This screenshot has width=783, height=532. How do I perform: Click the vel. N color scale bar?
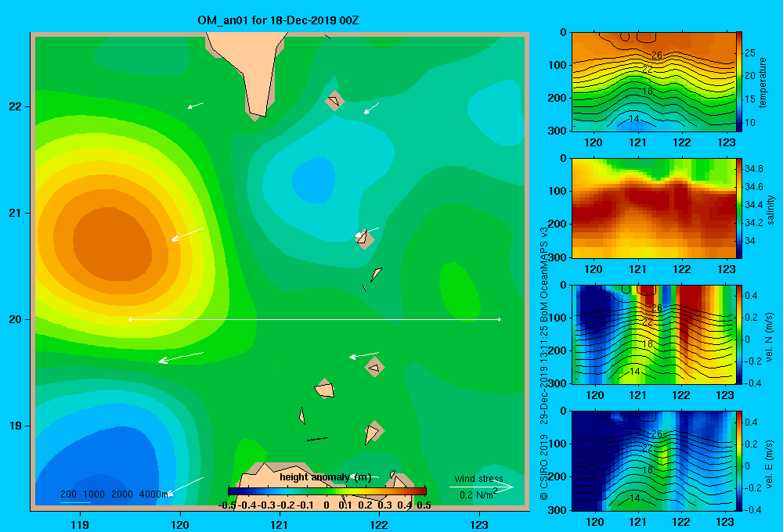739,334
